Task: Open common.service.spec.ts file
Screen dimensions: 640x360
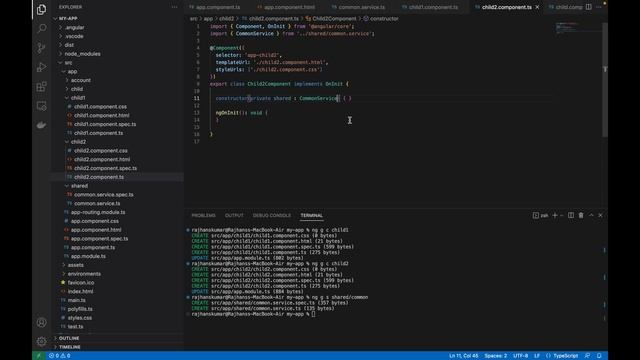Action: tap(104, 194)
